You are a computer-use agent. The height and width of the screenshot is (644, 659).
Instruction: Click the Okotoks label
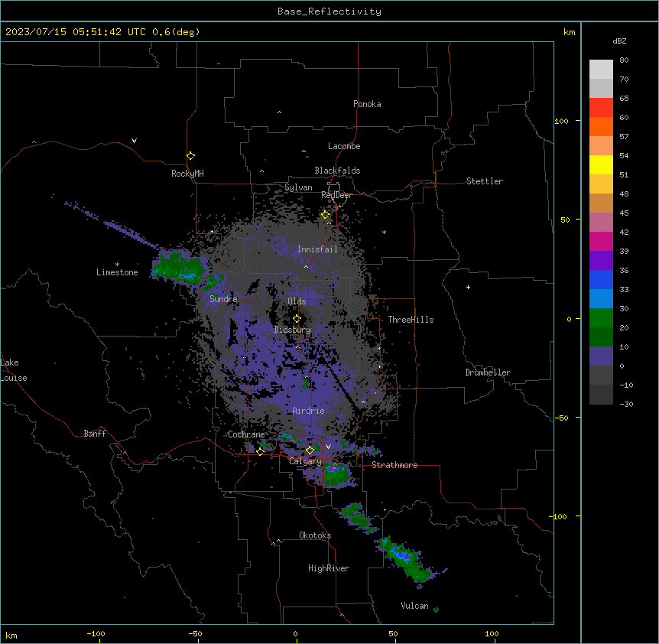[315, 535]
